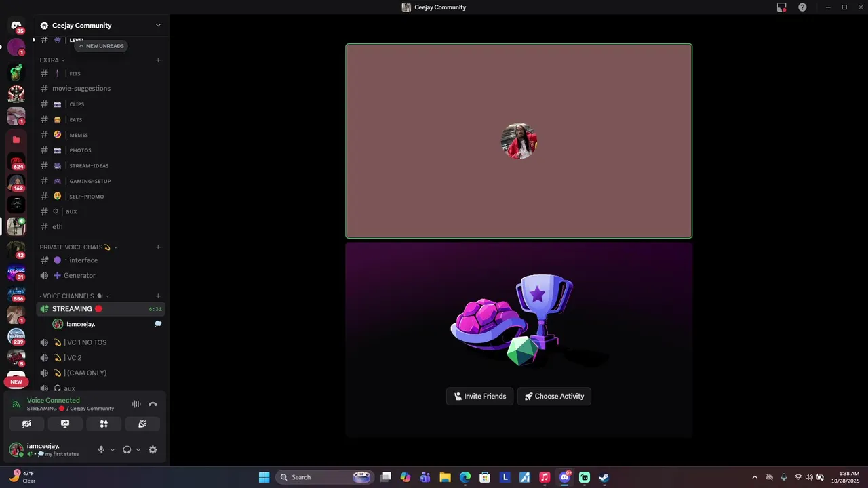Open File Explorer from the taskbar

[445, 477]
